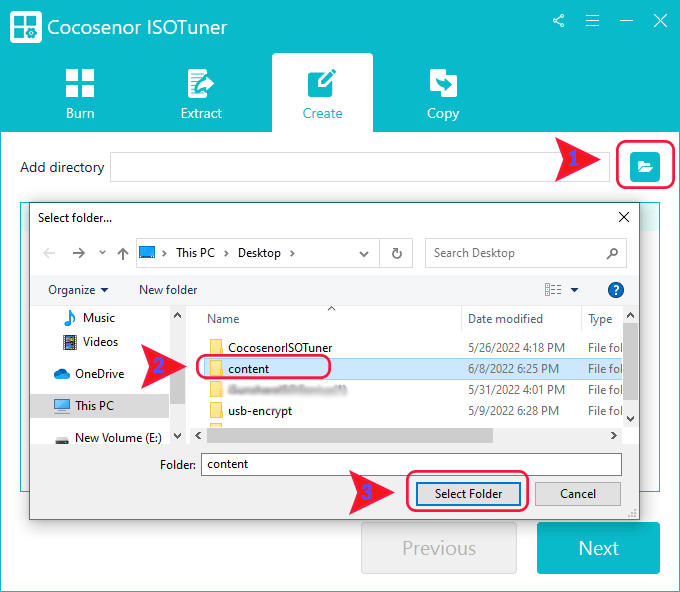Click the 5/9/2022 6:28 PM date cell
680x592 pixels.
tap(513, 411)
